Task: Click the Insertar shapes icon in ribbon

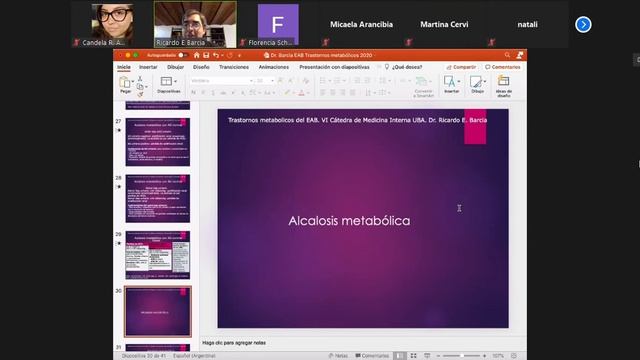Action: pyautogui.click(x=449, y=82)
